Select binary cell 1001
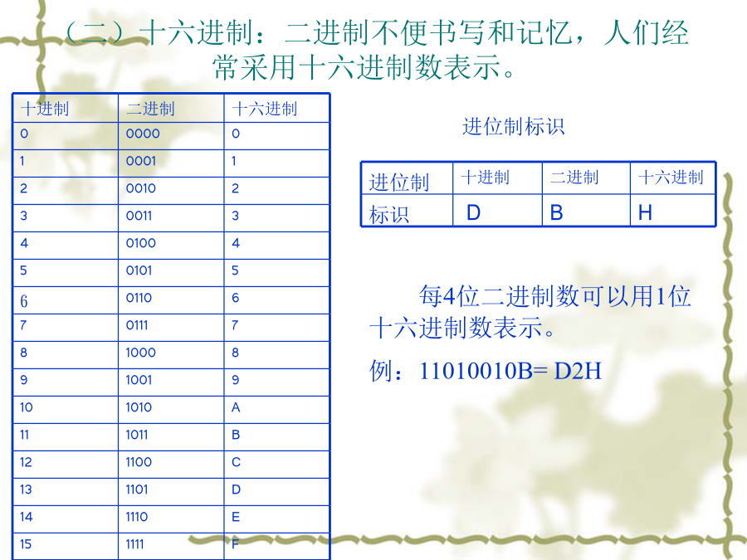 pos(171,382)
